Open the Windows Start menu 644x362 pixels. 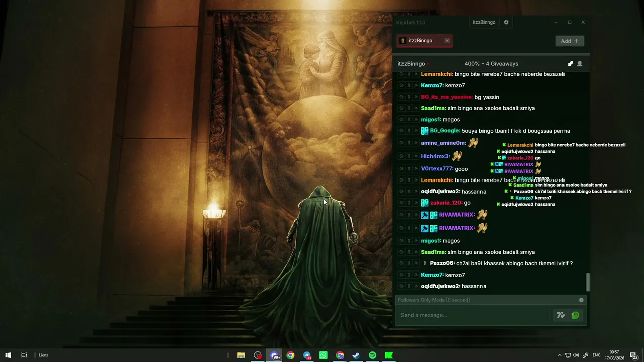(x=8, y=355)
